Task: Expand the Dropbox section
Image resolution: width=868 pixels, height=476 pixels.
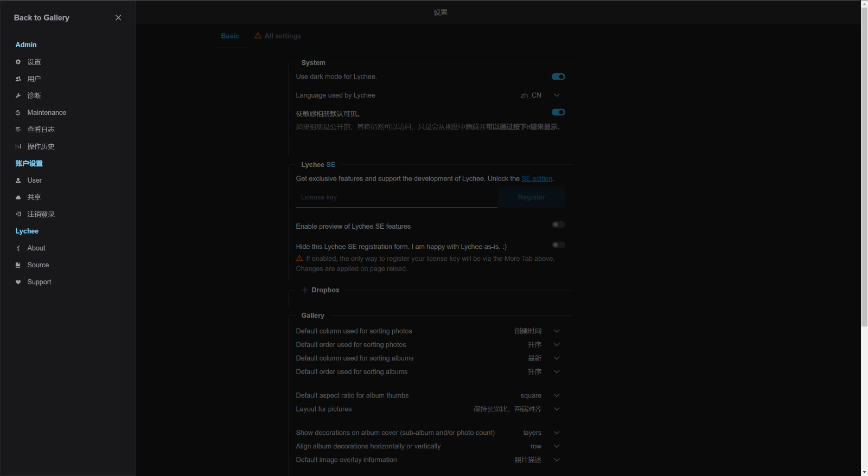Action: (321, 290)
